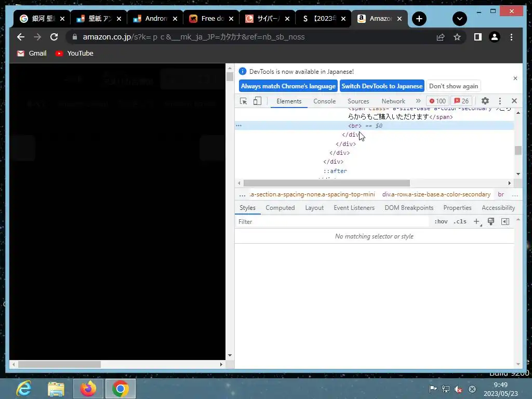
Task: Switch to Console tab
Action: pyautogui.click(x=324, y=101)
